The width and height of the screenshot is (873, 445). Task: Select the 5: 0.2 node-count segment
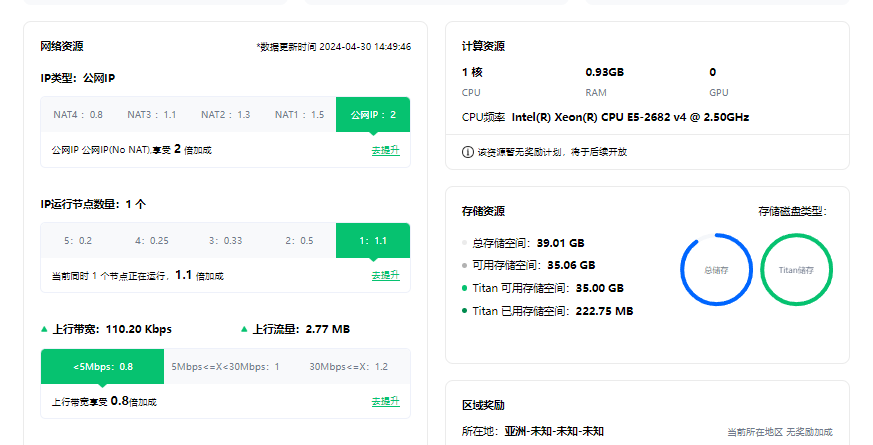pyautogui.click(x=78, y=241)
